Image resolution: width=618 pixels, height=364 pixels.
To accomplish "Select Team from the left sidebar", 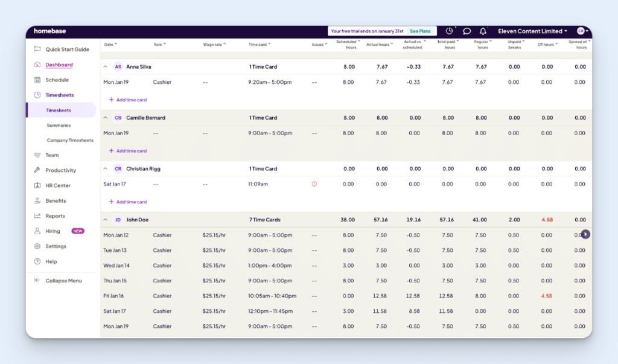I will (51, 155).
